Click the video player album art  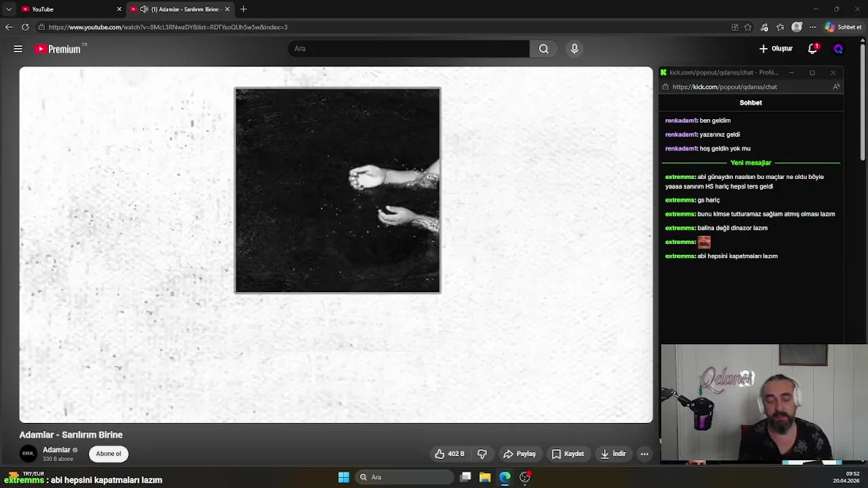(x=338, y=190)
